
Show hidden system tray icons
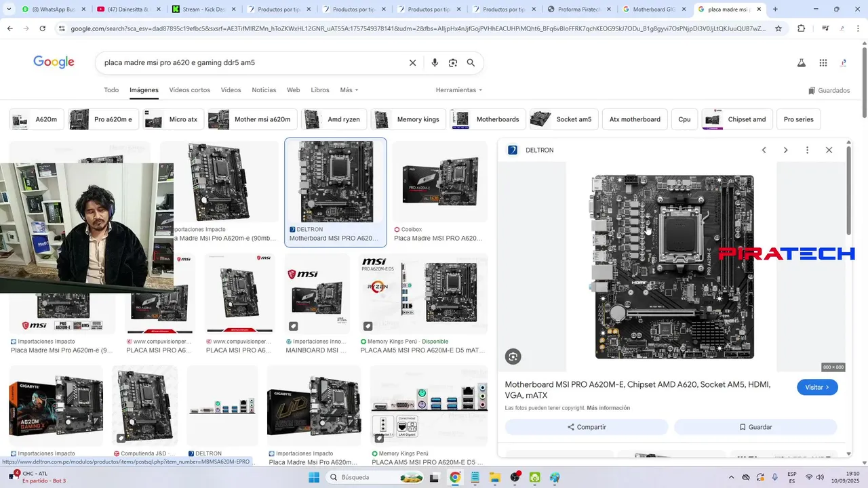pyautogui.click(x=730, y=477)
